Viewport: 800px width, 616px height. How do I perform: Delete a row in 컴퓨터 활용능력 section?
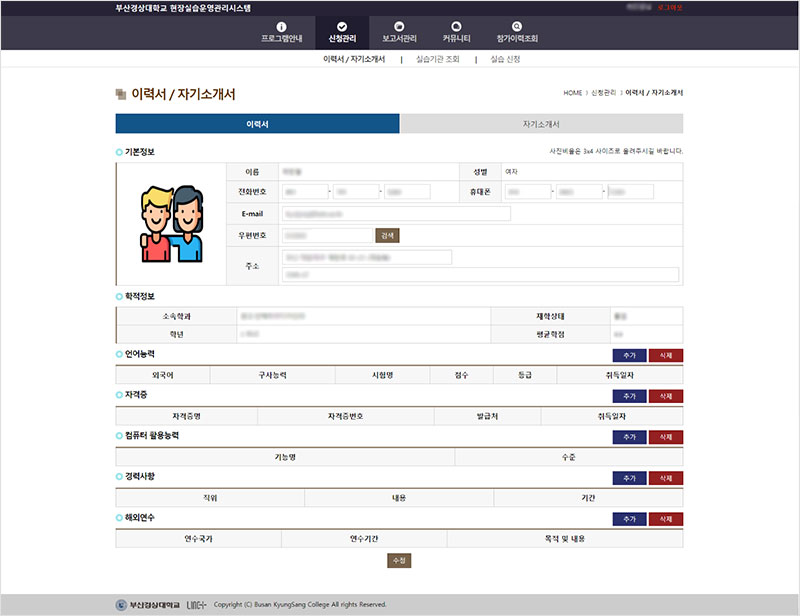coord(666,437)
